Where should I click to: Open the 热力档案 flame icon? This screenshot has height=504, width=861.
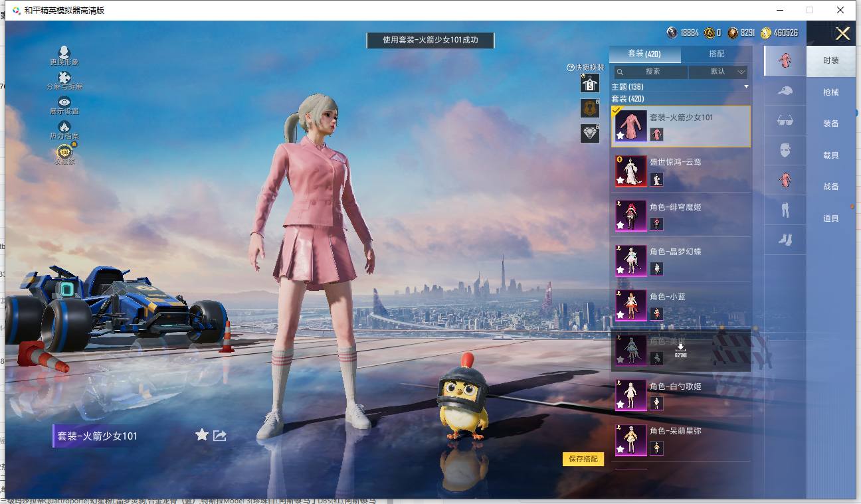[64, 126]
